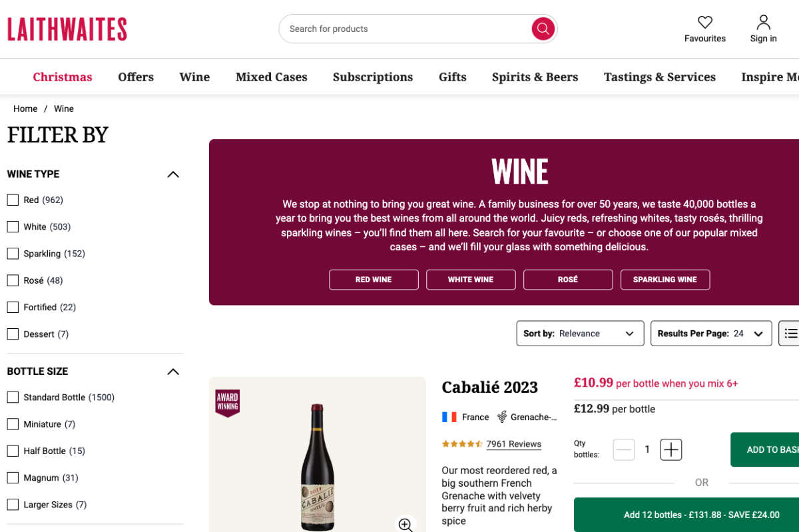Check the Magnum bottle size option
This screenshot has width=799, height=532.
(x=13, y=478)
